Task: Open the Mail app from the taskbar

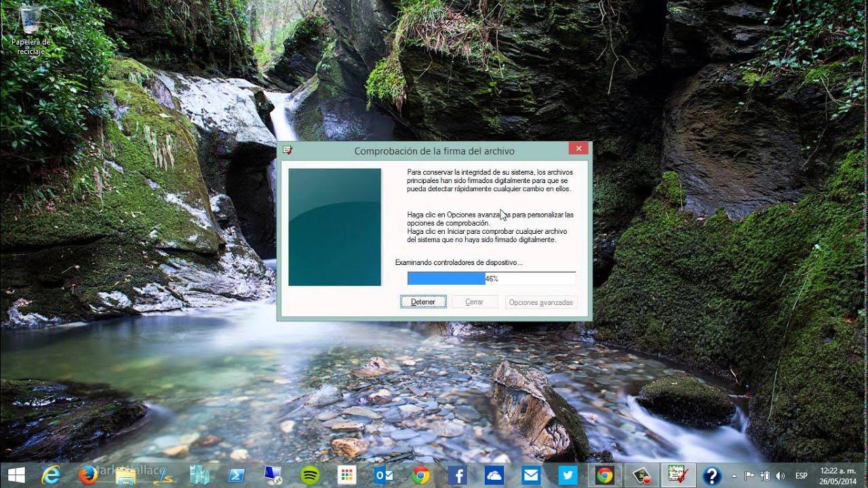Action: coord(532,474)
